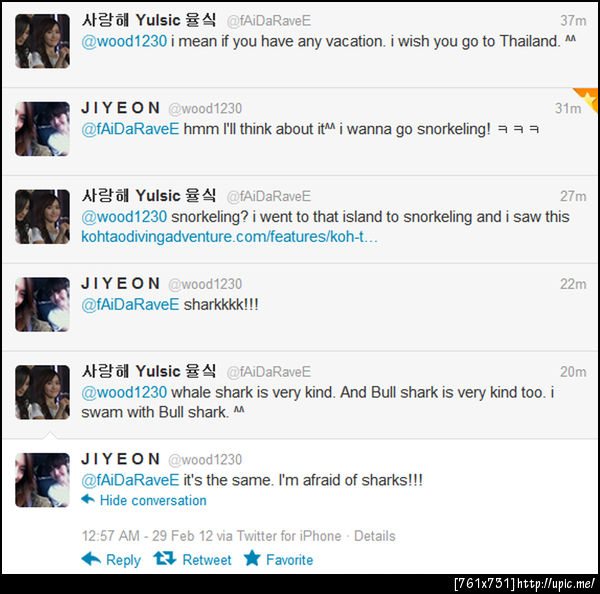This screenshot has width=600, height=594.
Task: Open the Yulsic avatar in the 37m tweet
Action: [42, 41]
